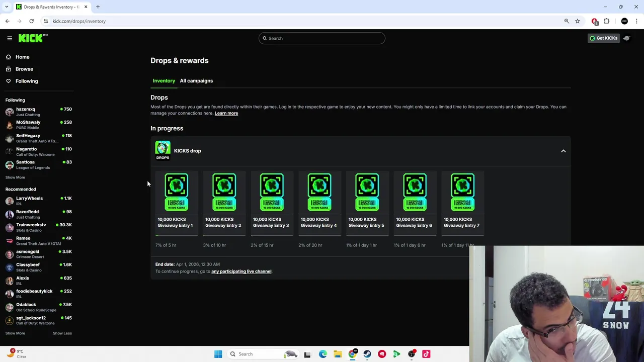
Task: Collapse Recommended list with Show Less
Action: [62, 333]
